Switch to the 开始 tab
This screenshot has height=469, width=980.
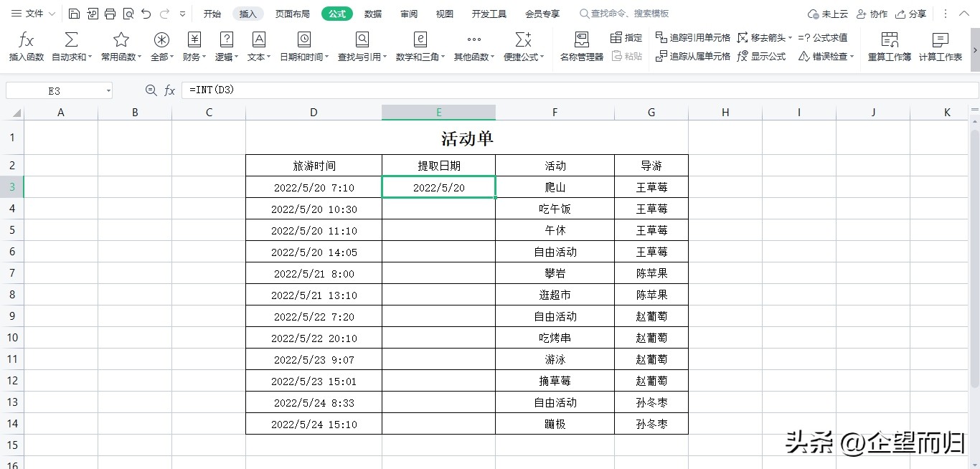[x=212, y=14]
